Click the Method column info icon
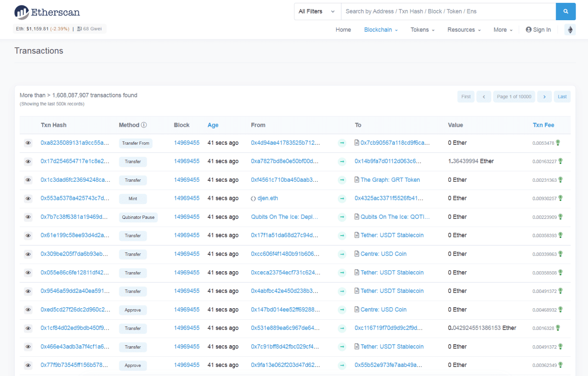 click(x=144, y=125)
